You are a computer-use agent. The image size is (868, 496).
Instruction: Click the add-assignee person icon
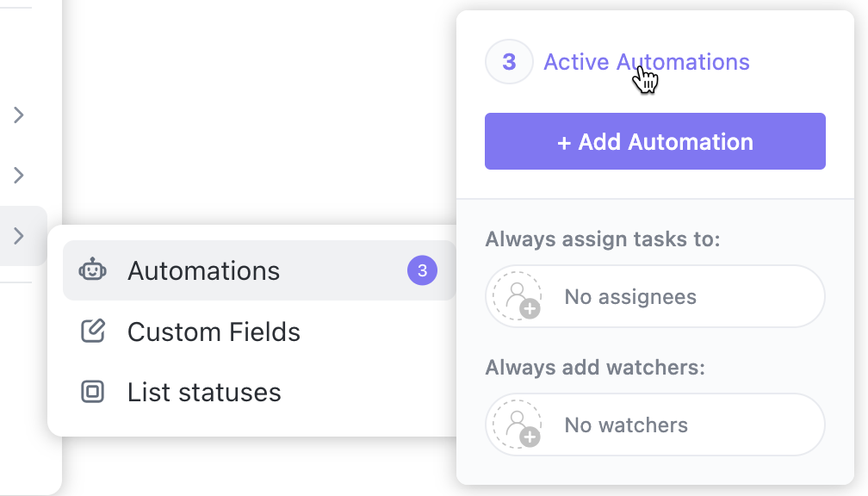(x=515, y=295)
